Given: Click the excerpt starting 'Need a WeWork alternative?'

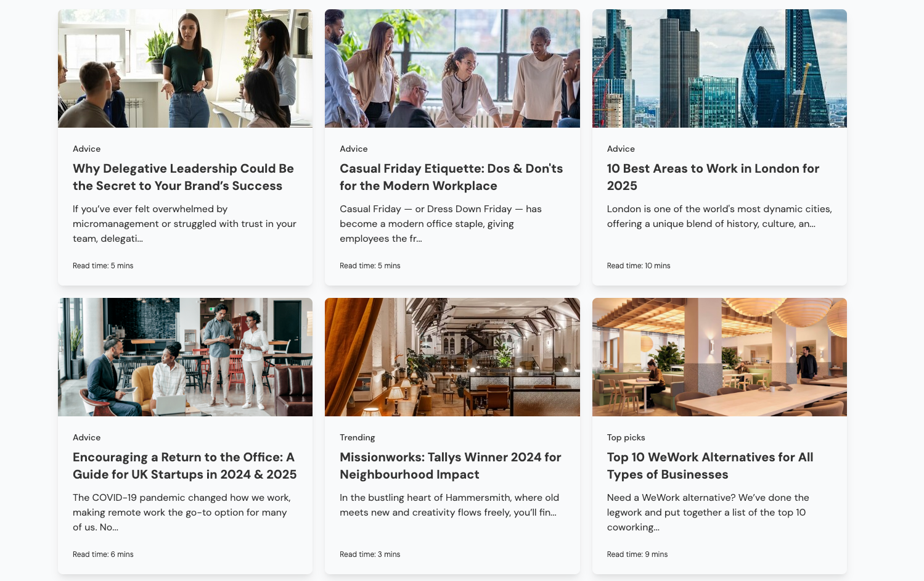Looking at the screenshot, I should point(708,513).
